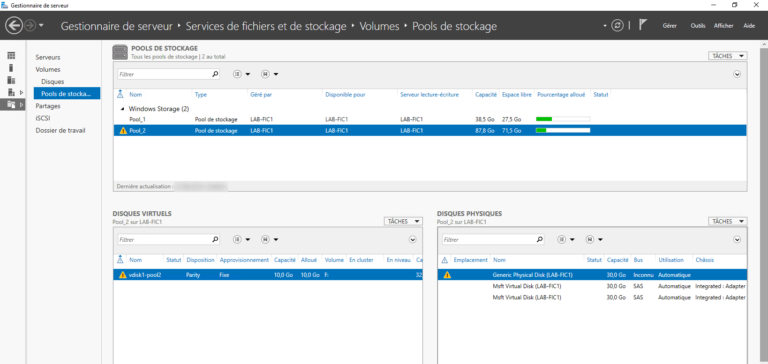Click the 87,8 Go capacity cell
768x364 pixels.
(486, 131)
